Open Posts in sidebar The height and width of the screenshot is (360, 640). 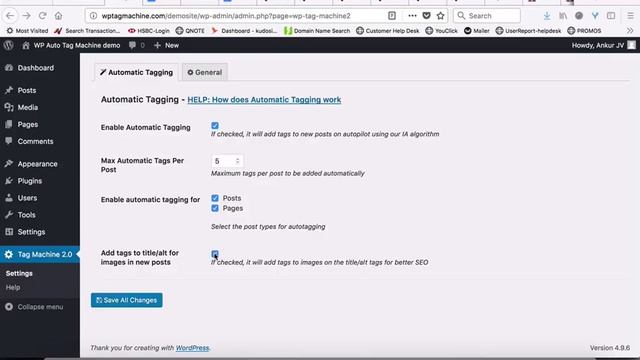pos(40,90)
